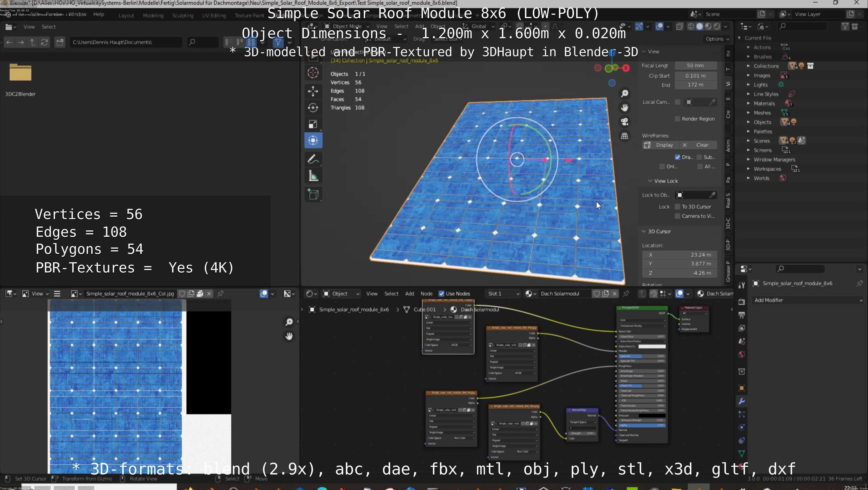868x490 pixels.
Task: Click zoom icon in image editor
Action: 289,322
